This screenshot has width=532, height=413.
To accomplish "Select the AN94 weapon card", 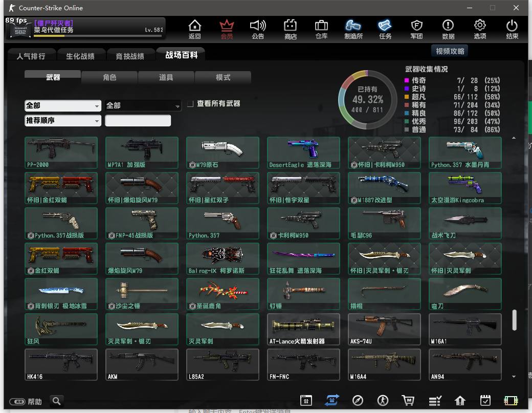I will tap(465, 364).
